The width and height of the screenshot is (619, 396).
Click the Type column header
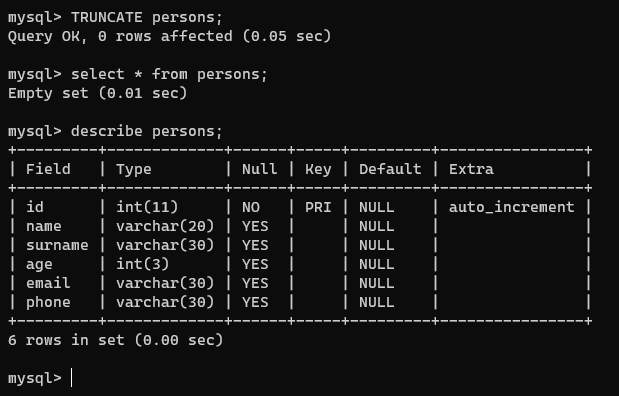pos(134,170)
